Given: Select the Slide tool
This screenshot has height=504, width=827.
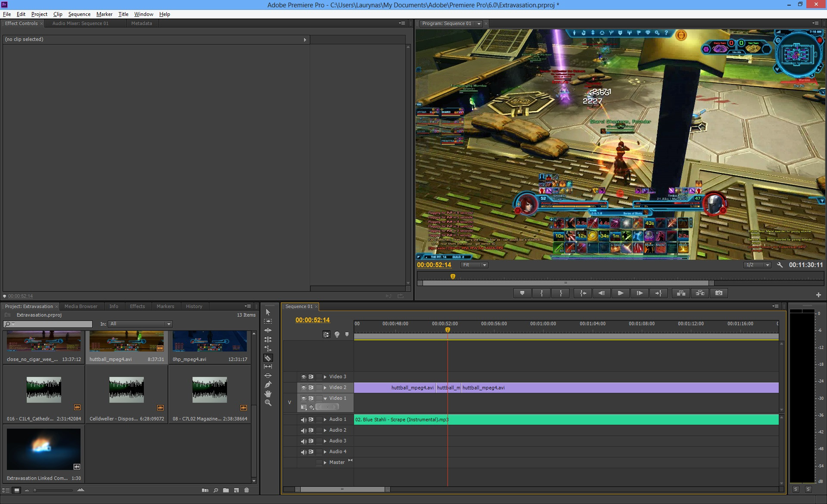Looking at the screenshot, I should tap(268, 376).
